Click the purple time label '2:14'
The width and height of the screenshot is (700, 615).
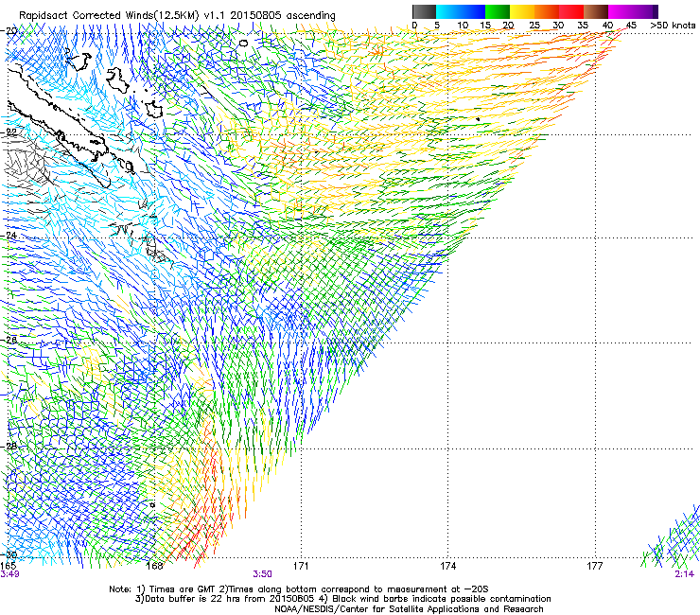point(684,574)
